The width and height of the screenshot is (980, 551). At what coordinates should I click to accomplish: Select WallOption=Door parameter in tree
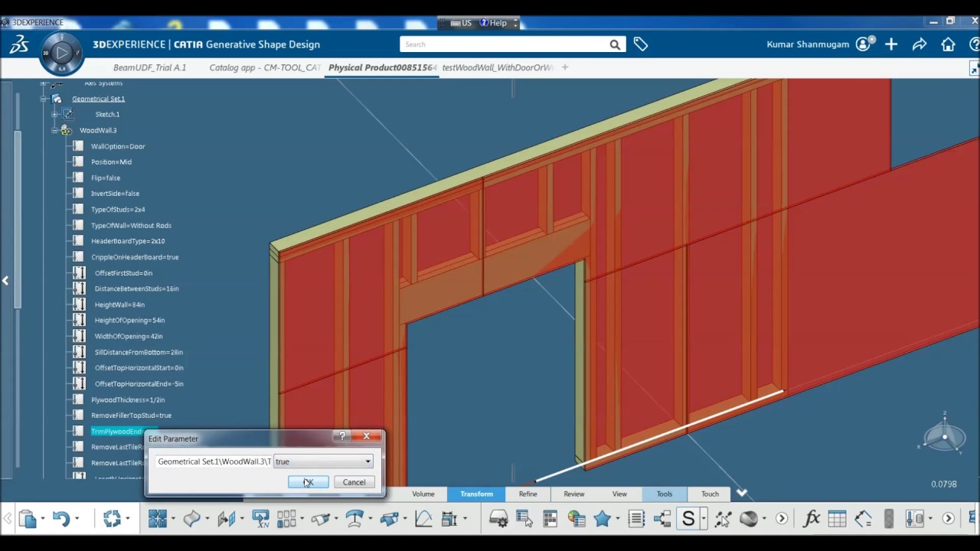[x=118, y=146]
